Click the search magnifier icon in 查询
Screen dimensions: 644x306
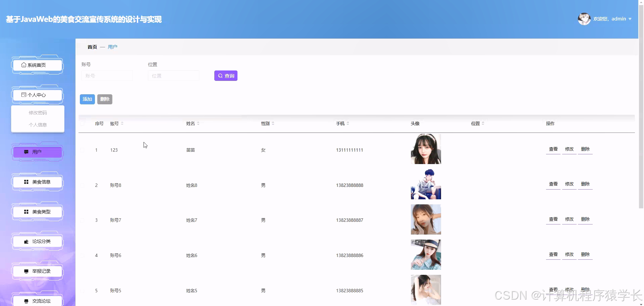click(x=220, y=76)
